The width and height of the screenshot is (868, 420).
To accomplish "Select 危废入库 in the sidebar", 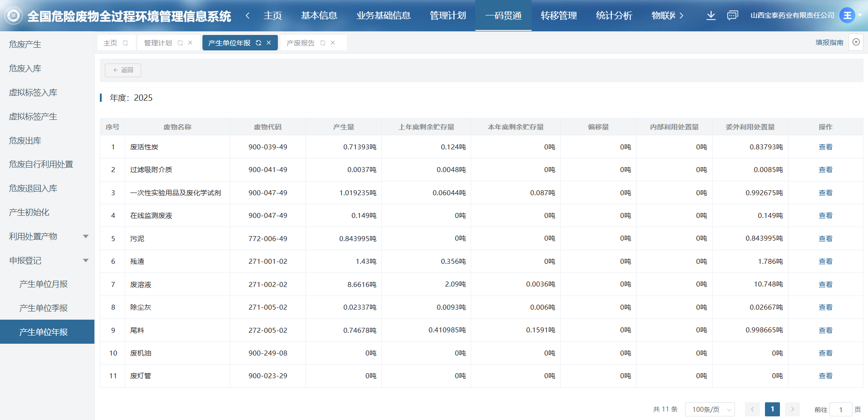I will tap(47, 68).
